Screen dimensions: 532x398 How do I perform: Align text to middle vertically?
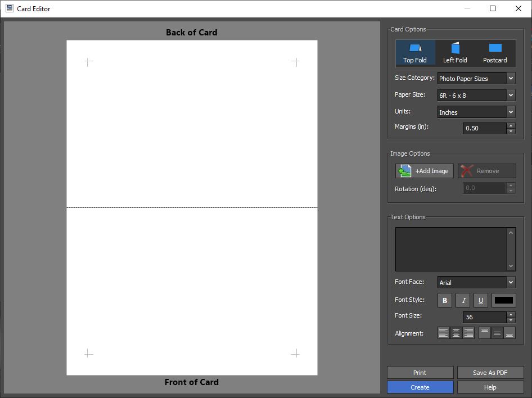[497, 333]
